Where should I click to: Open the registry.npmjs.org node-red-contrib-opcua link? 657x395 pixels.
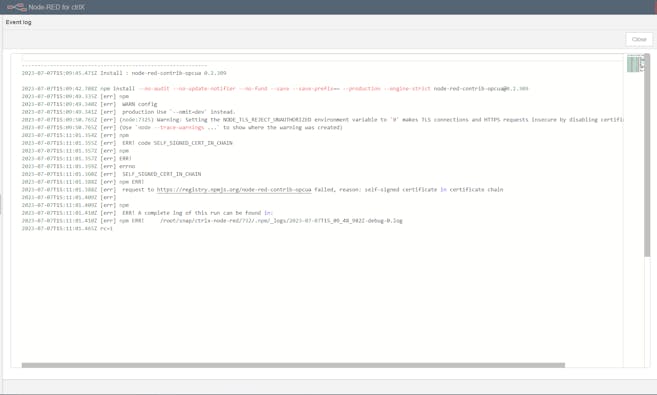click(234, 190)
